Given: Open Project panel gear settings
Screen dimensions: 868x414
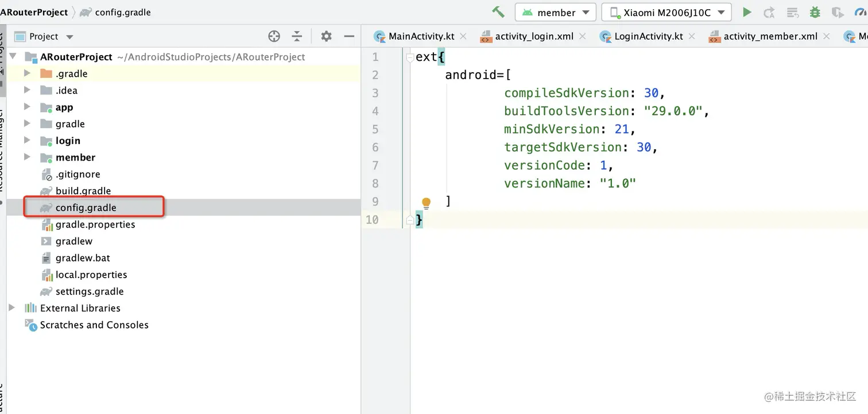Looking at the screenshot, I should tap(326, 36).
